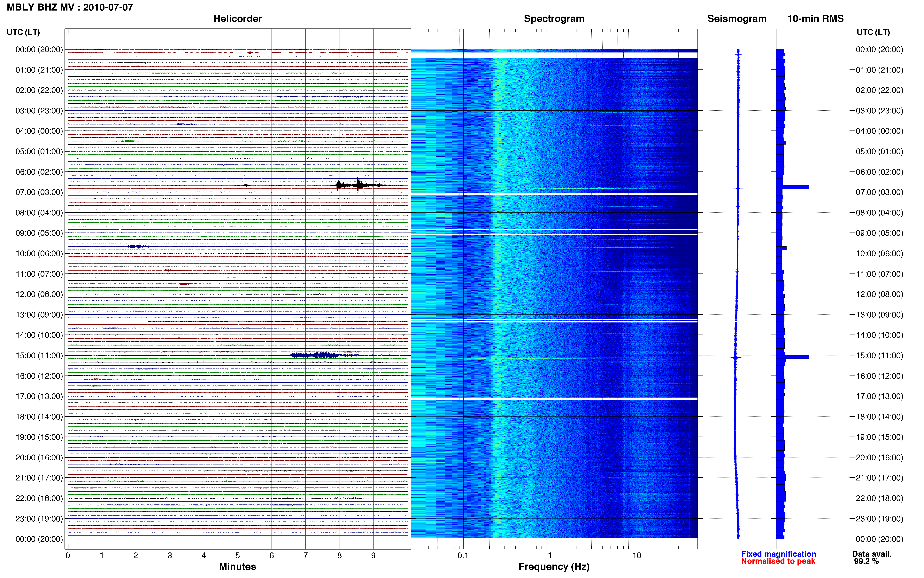
Task: Select the left-axis time label 09:00 (05:00)
Action: 39,233
